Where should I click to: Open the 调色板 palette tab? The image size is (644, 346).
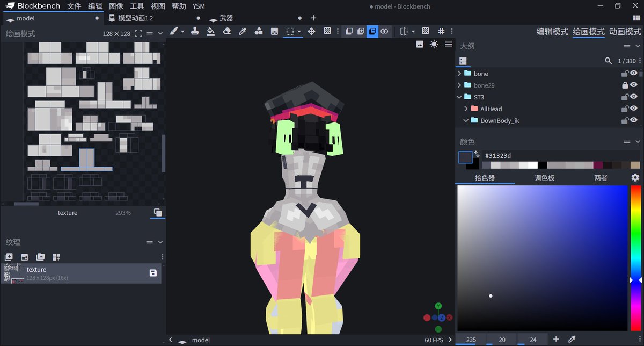[544, 178]
